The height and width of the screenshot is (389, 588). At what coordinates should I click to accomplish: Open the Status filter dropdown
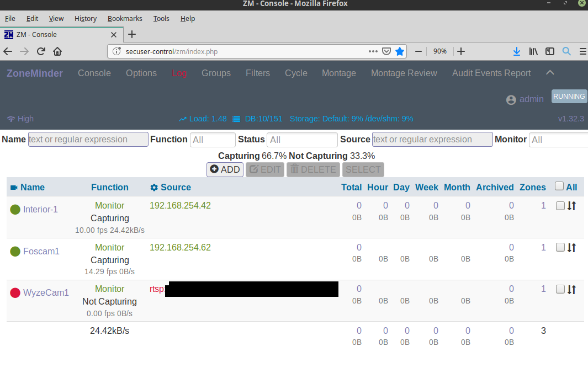pos(302,140)
